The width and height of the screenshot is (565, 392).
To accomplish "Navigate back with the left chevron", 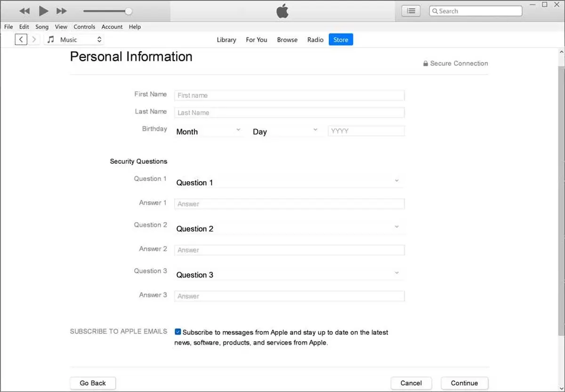I will pyautogui.click(x=21, y=40).
